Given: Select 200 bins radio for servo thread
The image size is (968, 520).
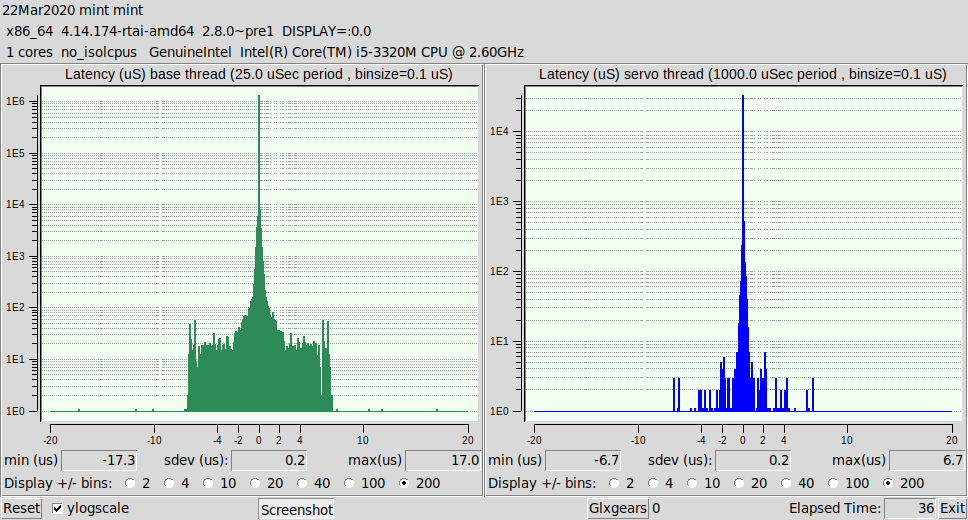Looking at the screenshot, I should (x=888, y=483).
